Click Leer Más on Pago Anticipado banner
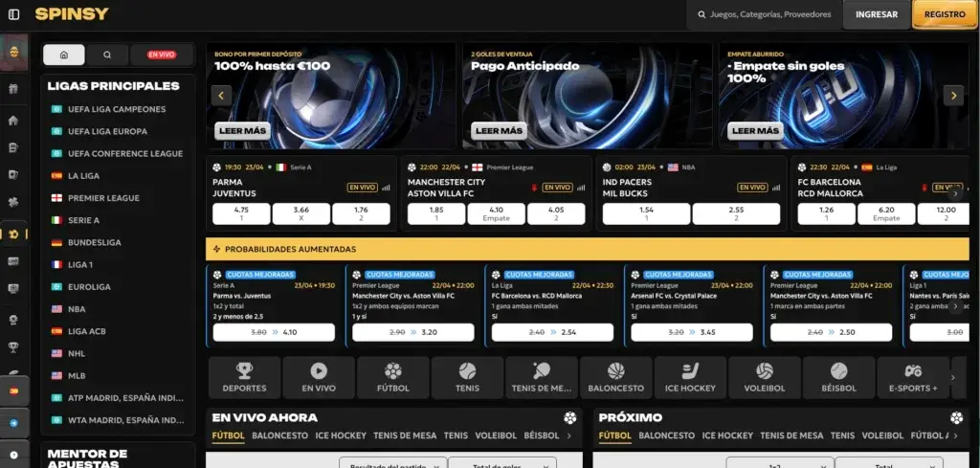 click(499, 131)
